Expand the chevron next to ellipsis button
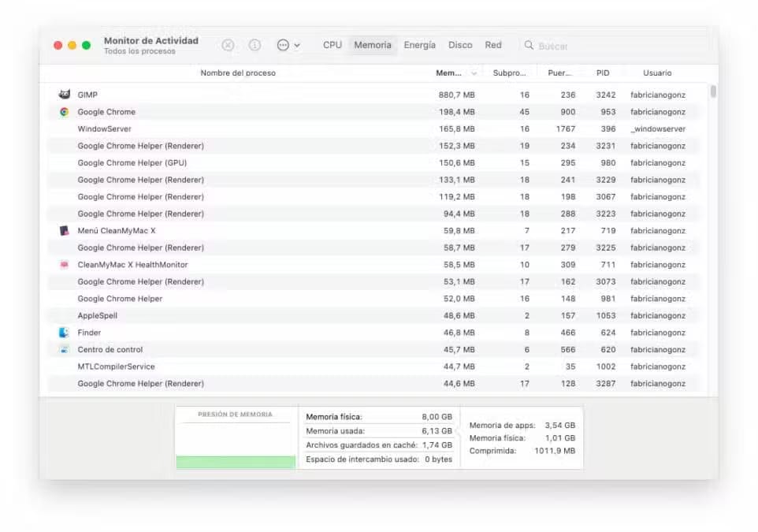The image size is (758, 532). tap(297, 46)
